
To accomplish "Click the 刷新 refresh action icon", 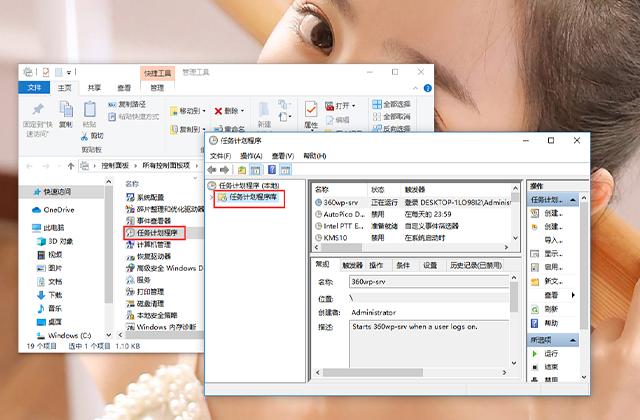I will (535, 309).
